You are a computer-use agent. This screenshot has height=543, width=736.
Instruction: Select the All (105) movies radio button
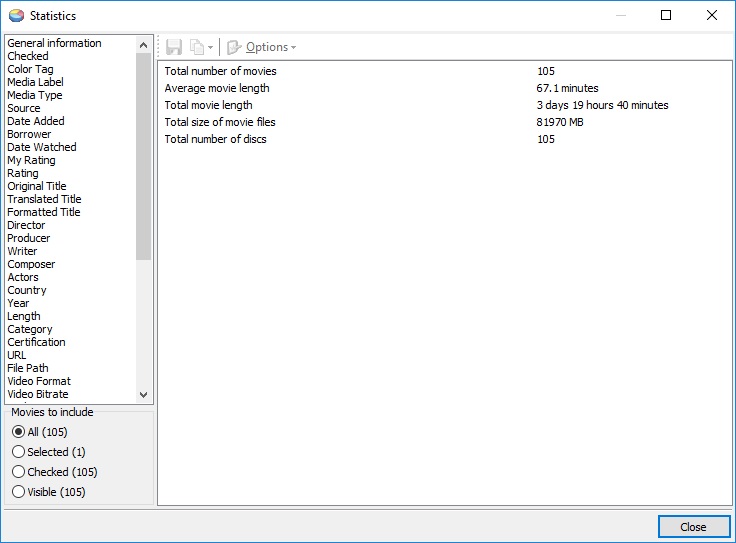(18, 432)
